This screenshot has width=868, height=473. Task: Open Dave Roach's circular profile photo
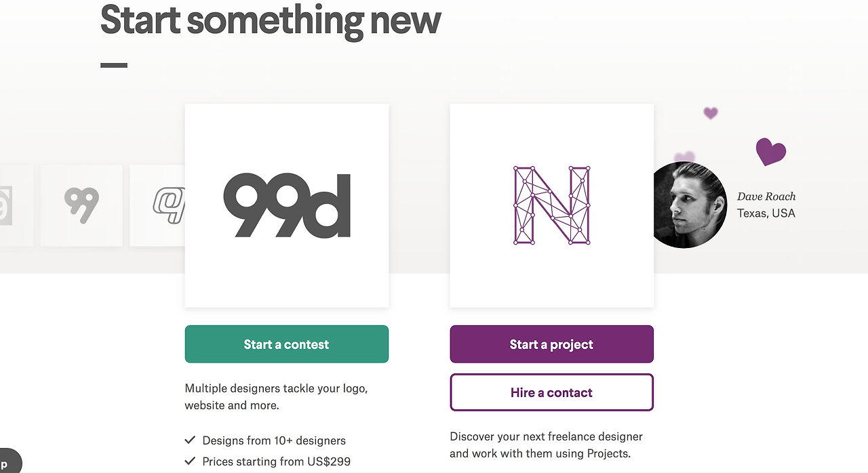click(688, 205)
